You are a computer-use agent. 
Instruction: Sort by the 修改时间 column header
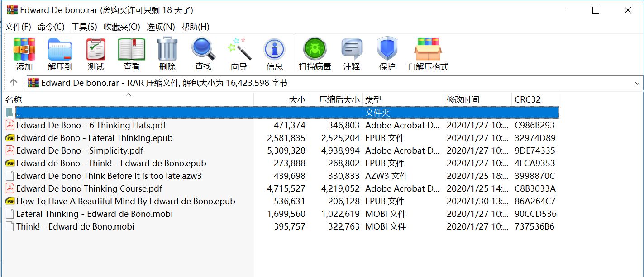point(478,99)
